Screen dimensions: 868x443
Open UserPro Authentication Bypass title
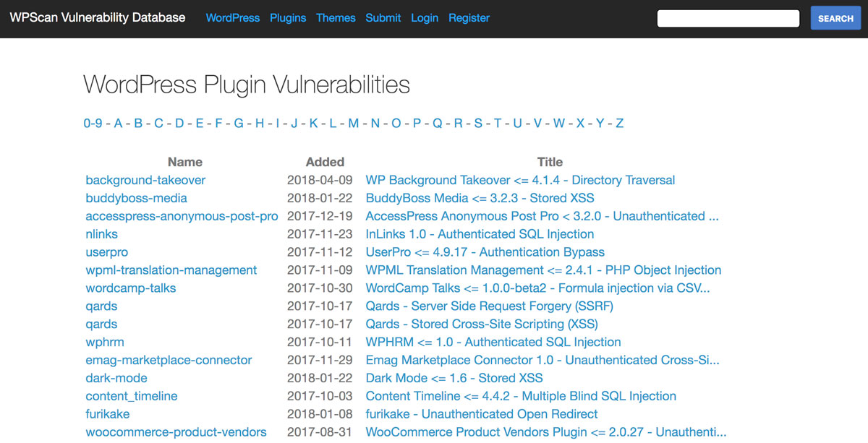(485, 252)
